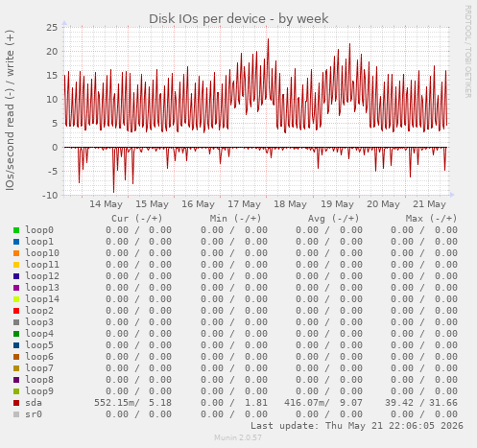Click the sda max write value 31.66
Screen dimensions: 477x448
click(x=443, y=403)
